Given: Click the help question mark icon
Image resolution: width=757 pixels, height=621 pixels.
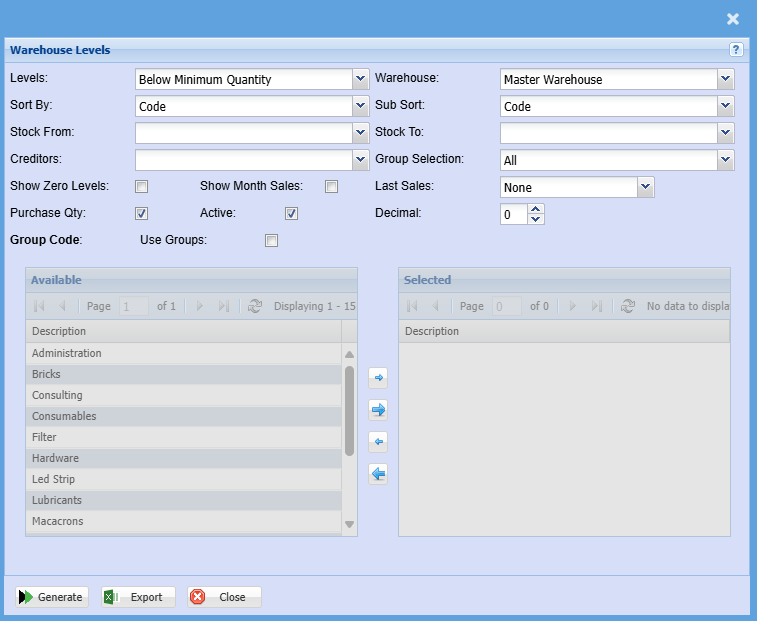Looking at the screenshot, I should [x=736, y=49].
